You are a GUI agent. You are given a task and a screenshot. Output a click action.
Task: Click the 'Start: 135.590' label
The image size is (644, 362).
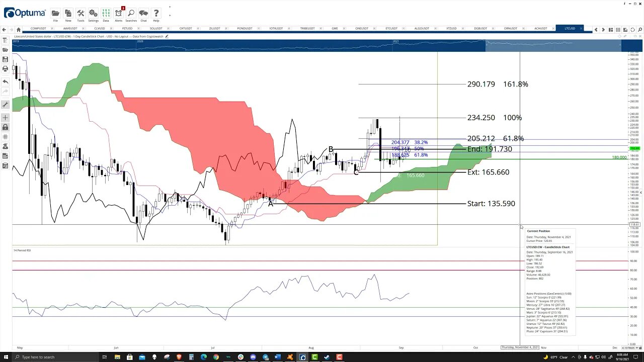click(491, 204)
